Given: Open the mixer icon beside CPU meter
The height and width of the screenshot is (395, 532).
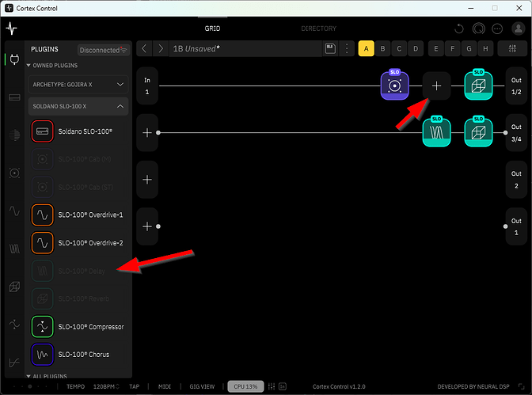Looking at the screenshot, I should (272, 386).
